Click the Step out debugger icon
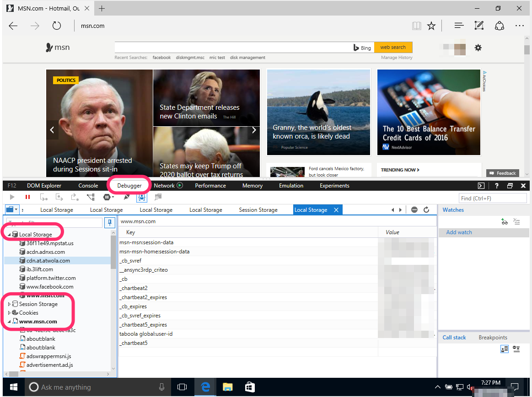Image resolution: width=532 pixels, height=397 pixels. [75, 197]
